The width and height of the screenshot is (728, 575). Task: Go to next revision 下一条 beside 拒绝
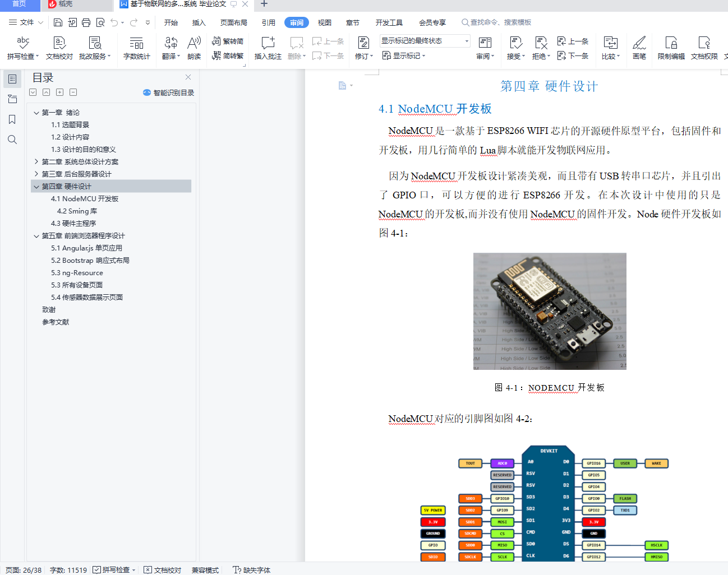(x=573, y=55)
